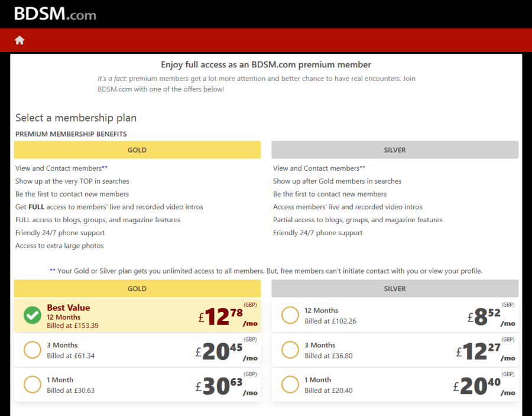Click 'Billed at £36.80' text
This screenshot has height=416, width=532.
[329, 356]
